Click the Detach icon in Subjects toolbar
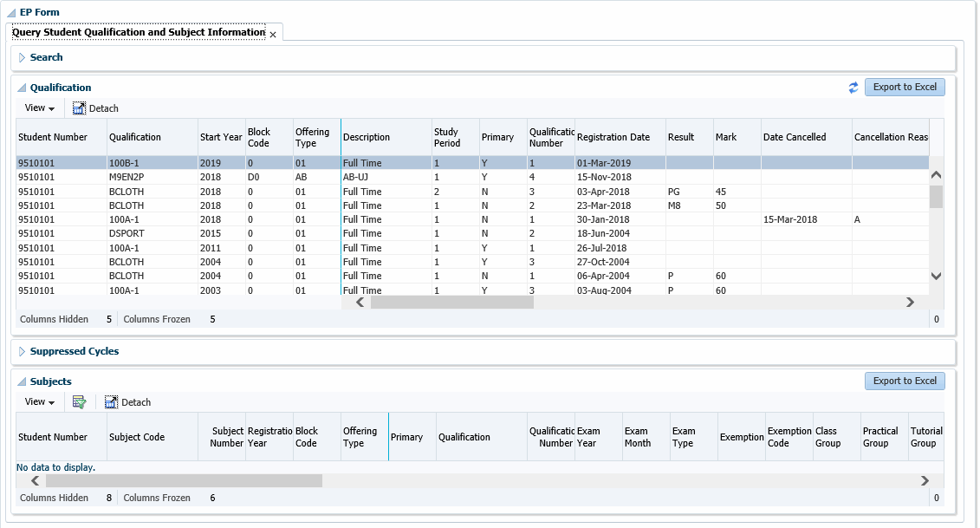Viewport: 980px width, 528px height. [x=112, y=402]
